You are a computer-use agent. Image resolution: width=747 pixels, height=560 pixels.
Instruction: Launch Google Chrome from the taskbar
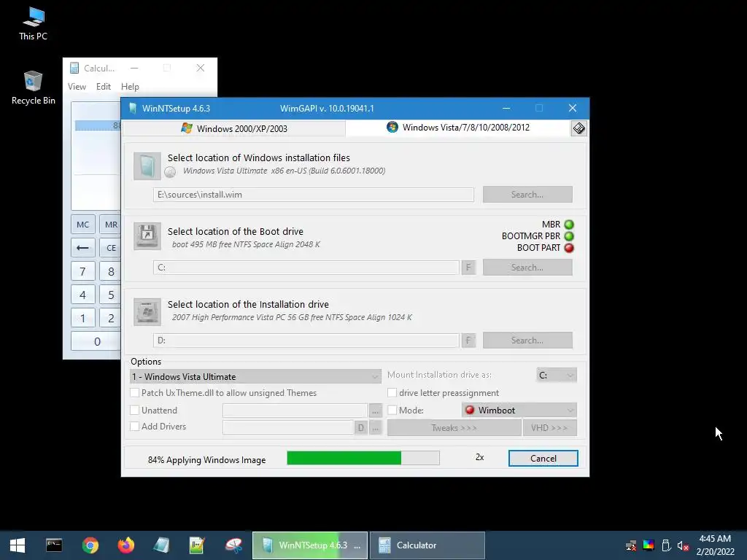[x=90, y=545]
